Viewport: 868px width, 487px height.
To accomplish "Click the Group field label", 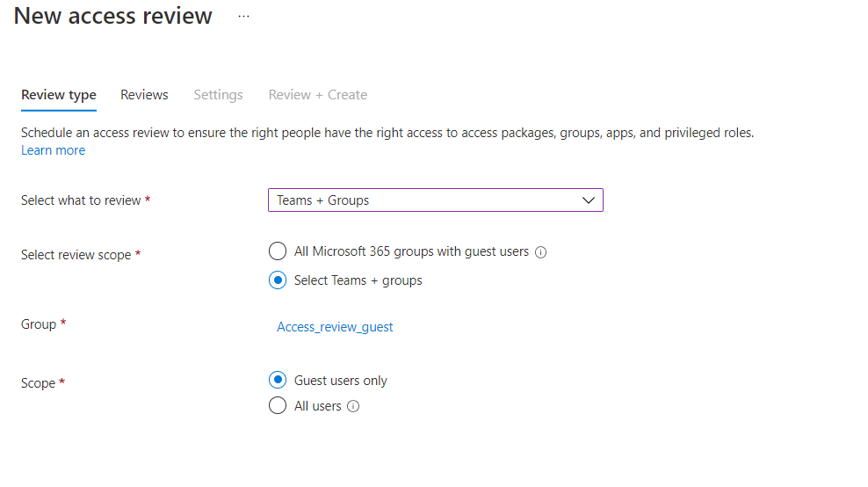I will pos(39,324).
